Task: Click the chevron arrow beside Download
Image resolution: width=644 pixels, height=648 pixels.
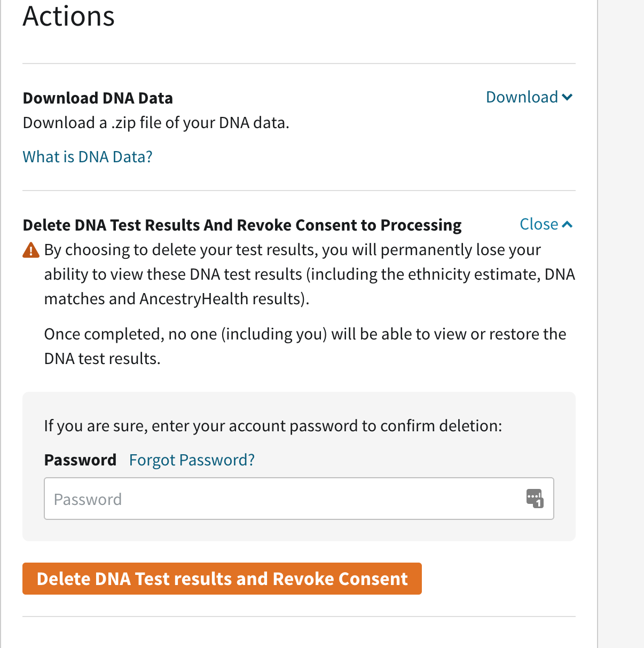Action: click(x=567, y=97)
